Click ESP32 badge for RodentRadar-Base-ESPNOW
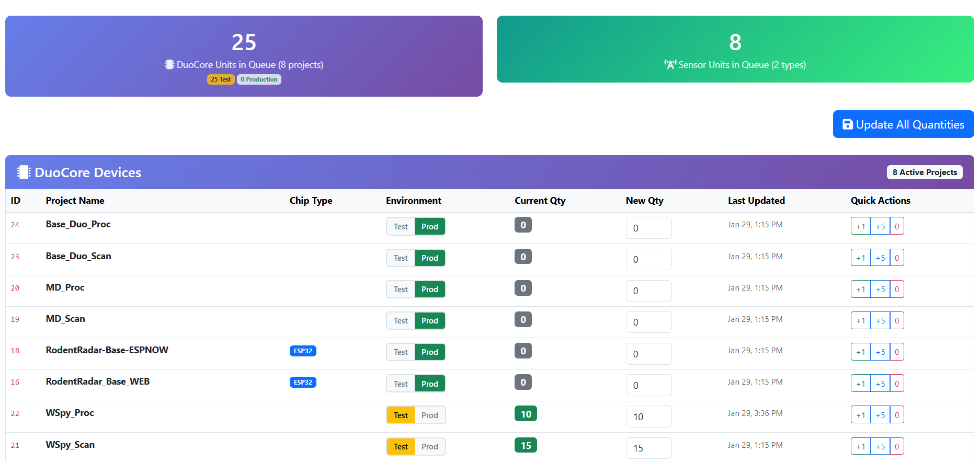 (x=303, y=351)
